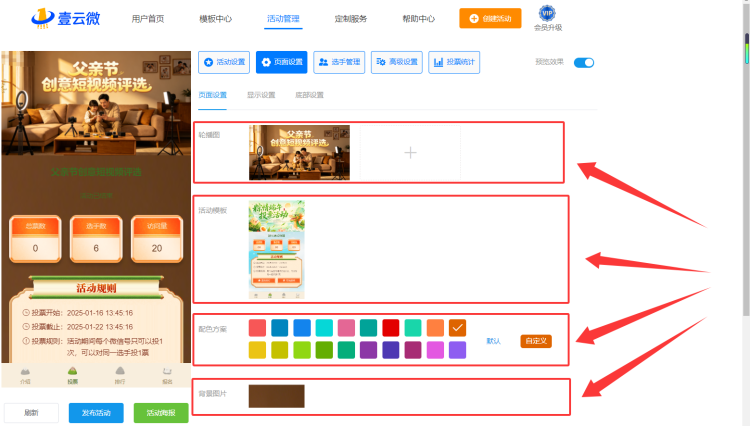The width and height of the screenshot is (750, 426).
Task: Select the checked dark orange color swatch
Action: pyautogui.click(x=457, y=328)
